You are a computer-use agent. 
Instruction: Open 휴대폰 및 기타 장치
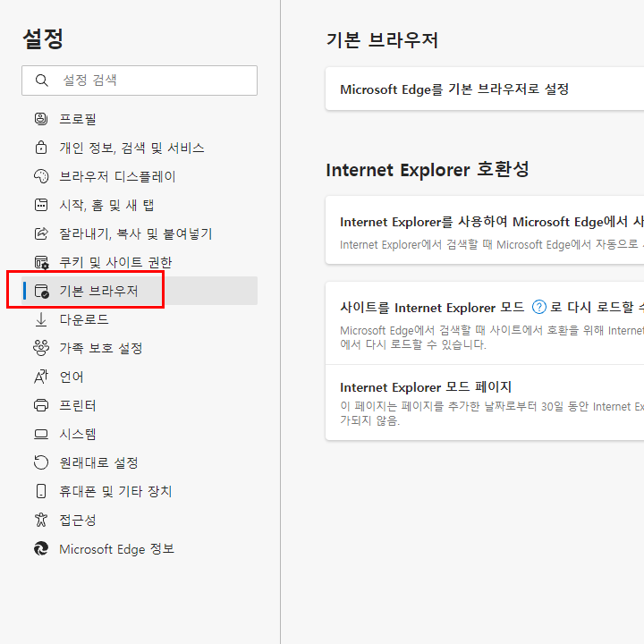click(140, 491)
